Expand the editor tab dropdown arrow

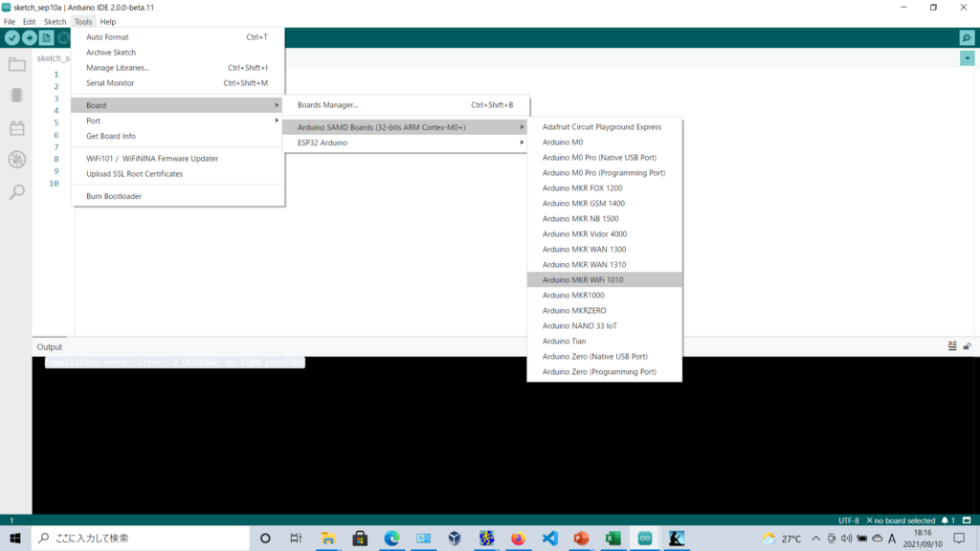point(967,58)
